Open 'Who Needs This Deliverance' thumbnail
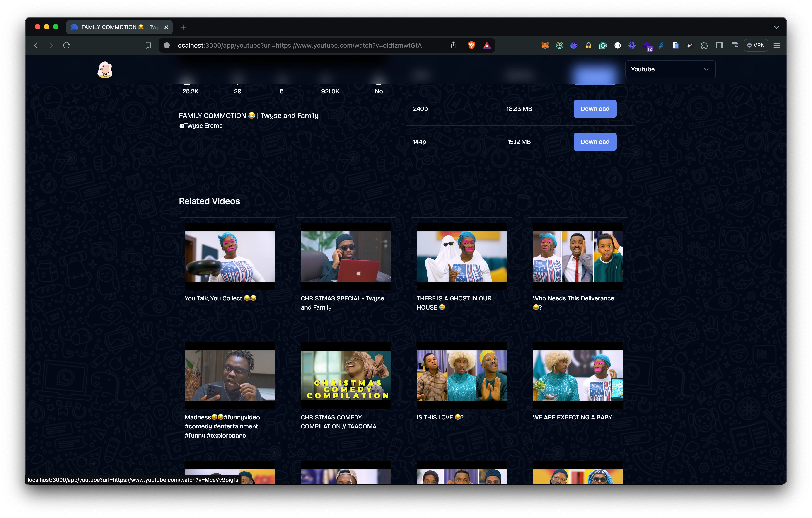The width and height of the screenshot is (812, 518). coord(578,257)
